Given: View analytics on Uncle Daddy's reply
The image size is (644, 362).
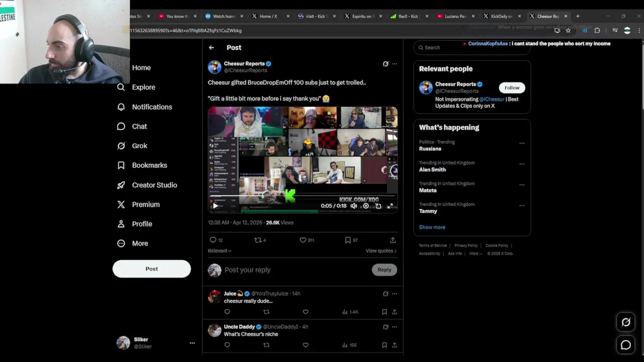Looking at the screenshot, I should 349,345.
